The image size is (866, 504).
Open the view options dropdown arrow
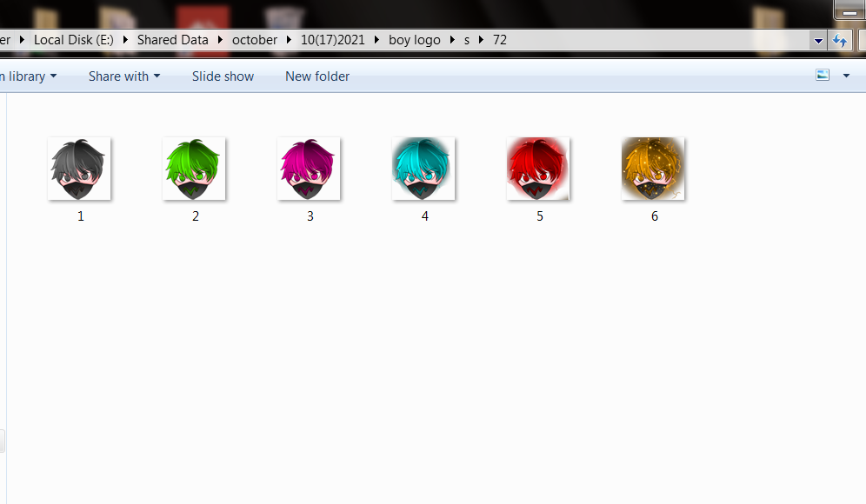(846, 76)
